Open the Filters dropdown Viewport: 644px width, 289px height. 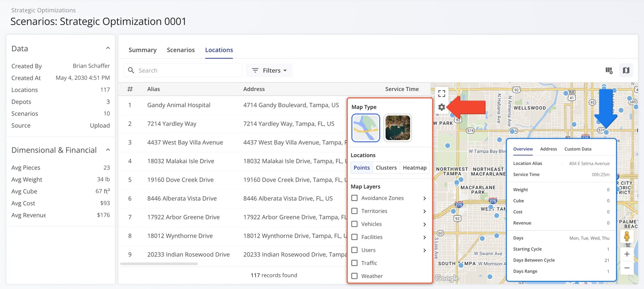coord(269,70)
